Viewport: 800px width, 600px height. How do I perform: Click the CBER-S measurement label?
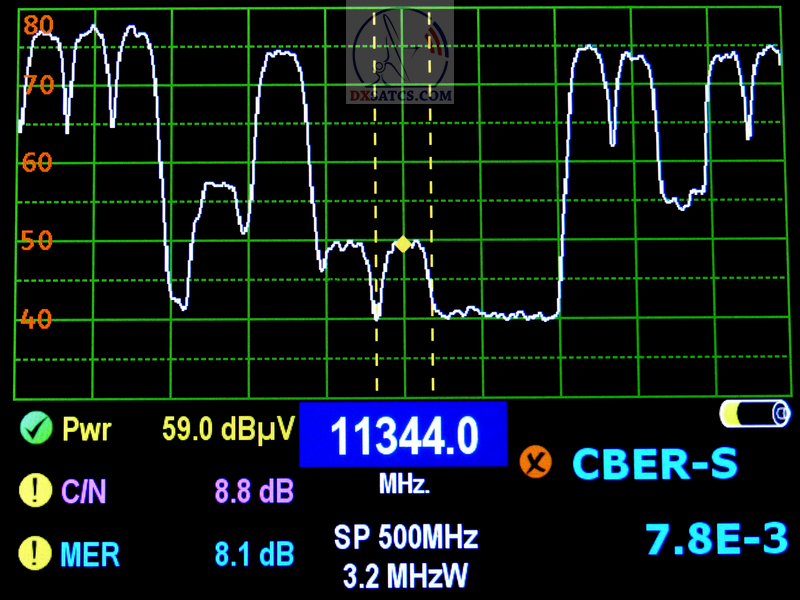pos(654,463)
